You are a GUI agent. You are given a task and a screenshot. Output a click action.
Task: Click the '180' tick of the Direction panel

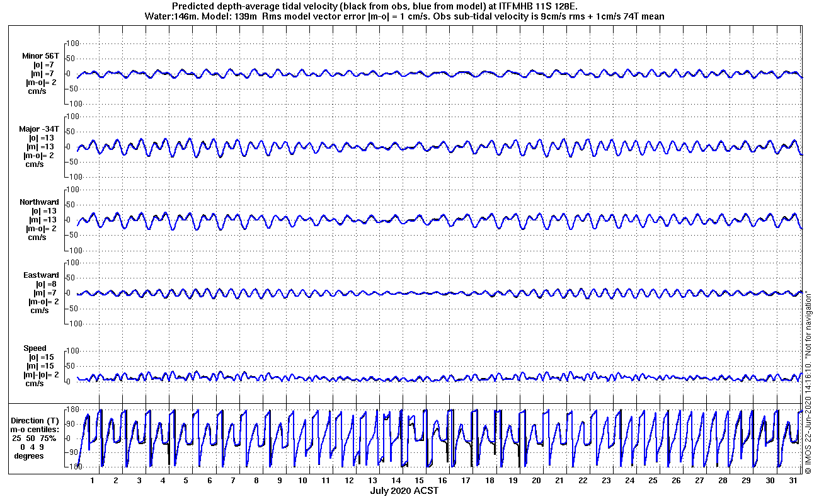click(72, 410)
